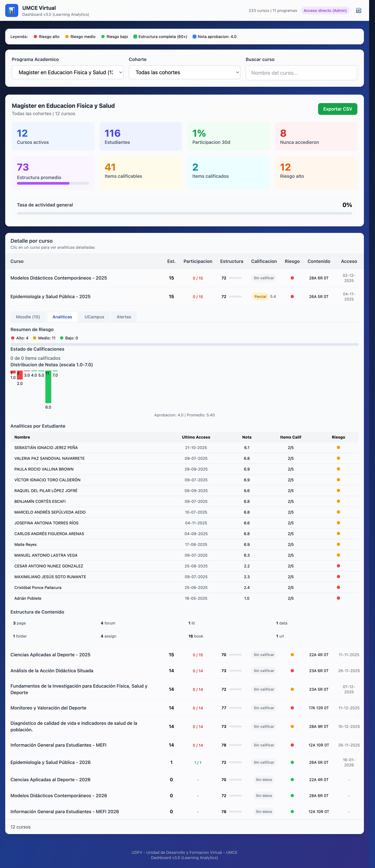Screen dimensions: 375x868
Task: Open the Programa Academico dropdown
Action: [67, 72]
